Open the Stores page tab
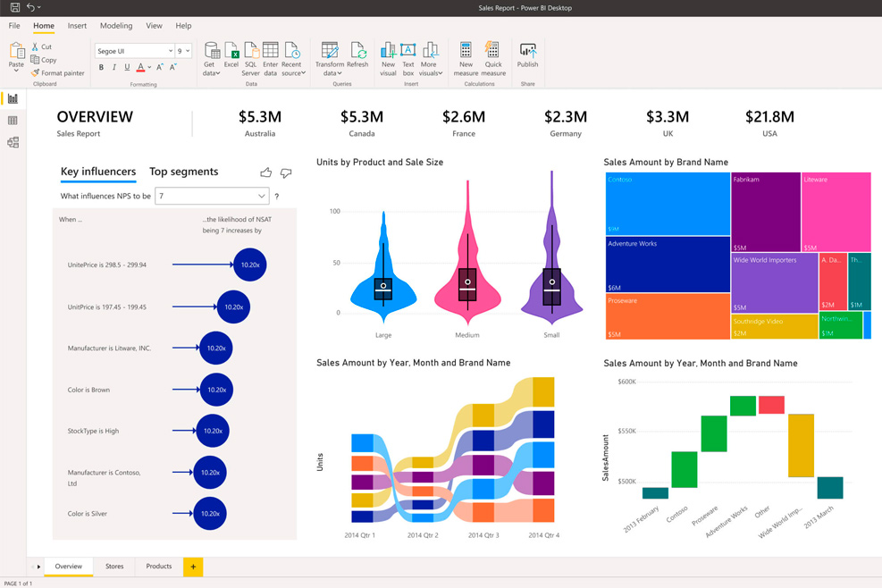Screen dimensions: 882x588 coord(114,566)
